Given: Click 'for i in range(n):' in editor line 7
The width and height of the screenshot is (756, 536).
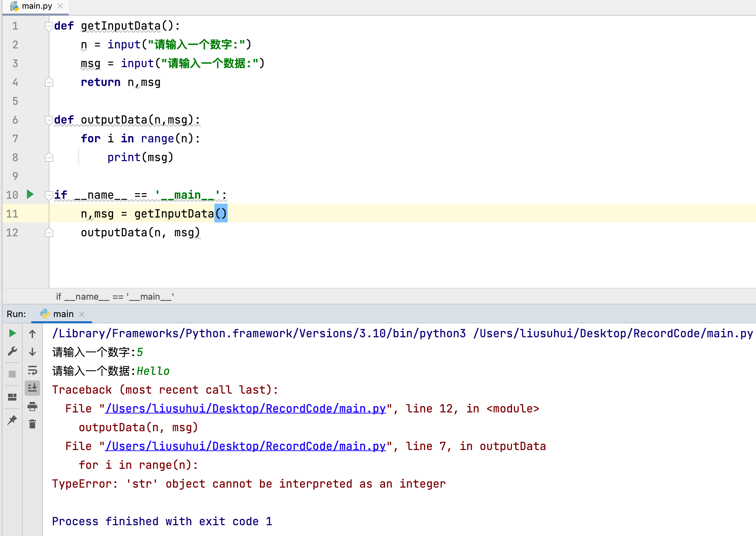Looking at the screenshot, I should [141, 139].
